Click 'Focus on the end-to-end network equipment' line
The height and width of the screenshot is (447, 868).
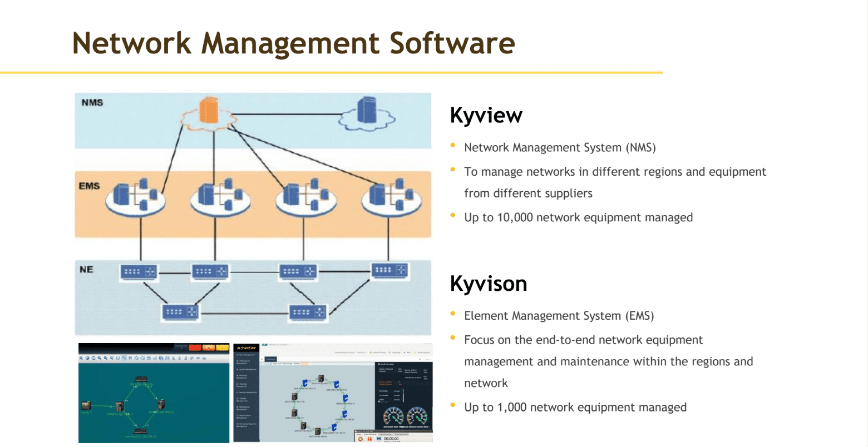[584, 340]
